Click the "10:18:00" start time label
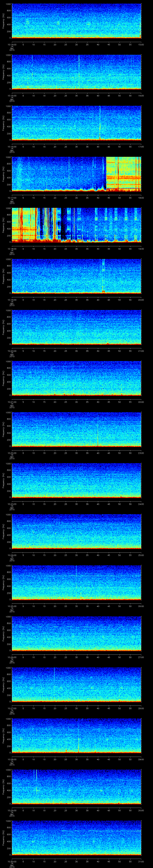 [x=12, y=248]
